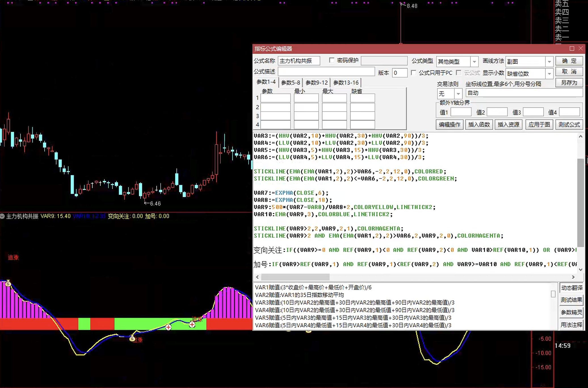Switch to 参数1-4 tab
This screenshot has height=388, width=588.
pyautogui.click(x=266, y=82)
